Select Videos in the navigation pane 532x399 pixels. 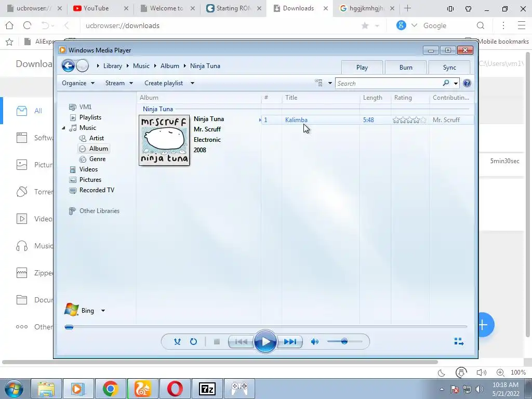(x=84, y=169)
